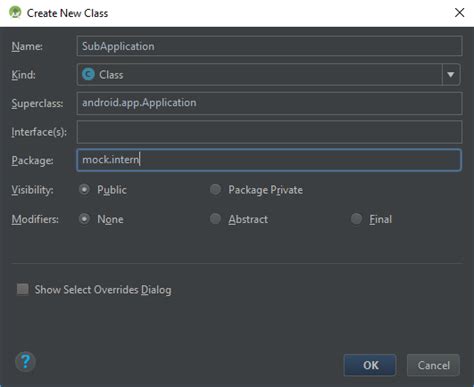The width and height of the screenshot is (474, 387).
Task: Click the Visibility label
Action: (32, 190)
